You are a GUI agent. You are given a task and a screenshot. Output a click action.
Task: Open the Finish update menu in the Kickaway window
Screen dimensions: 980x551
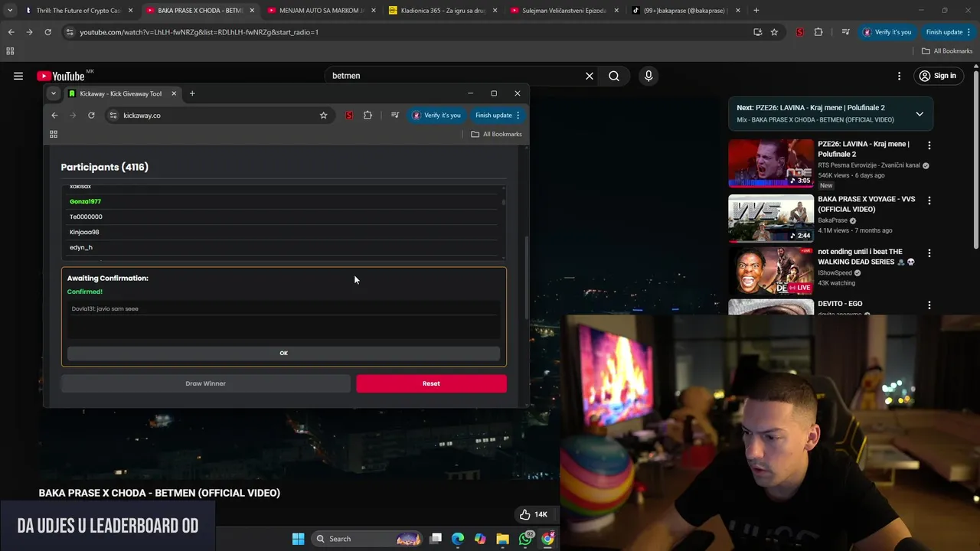[498, 116]
